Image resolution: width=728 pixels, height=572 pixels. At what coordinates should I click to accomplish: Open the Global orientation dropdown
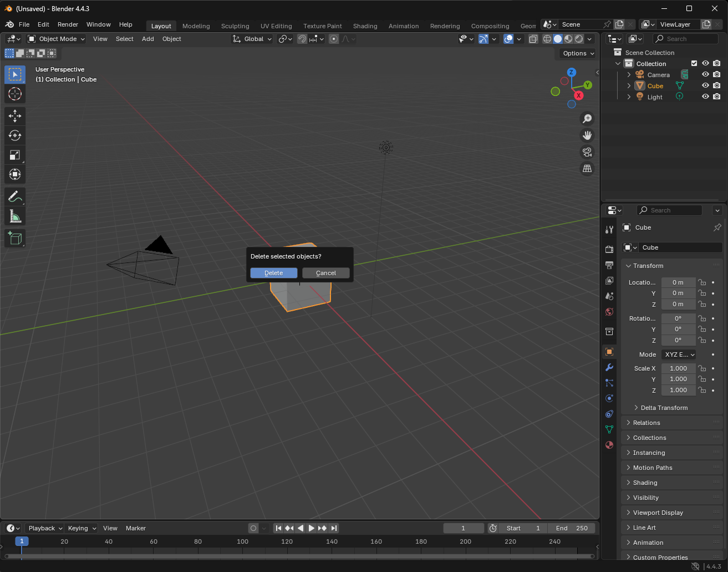(x=253, y=39)
